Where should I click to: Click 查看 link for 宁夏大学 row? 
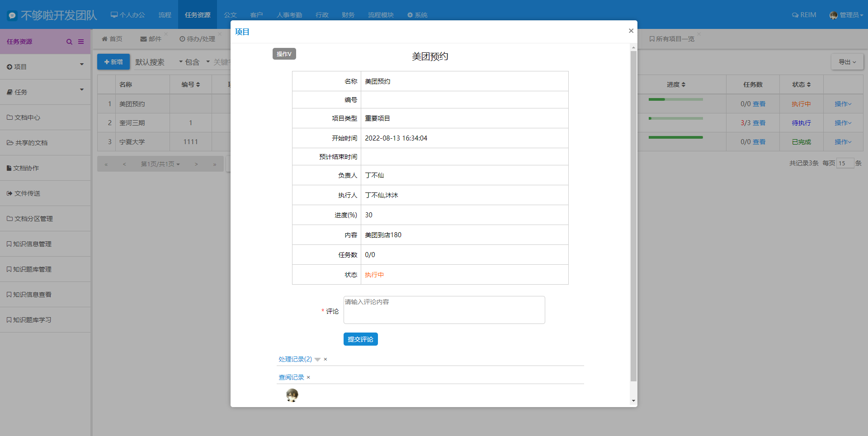pyautogui.click(x=759, y=142)
